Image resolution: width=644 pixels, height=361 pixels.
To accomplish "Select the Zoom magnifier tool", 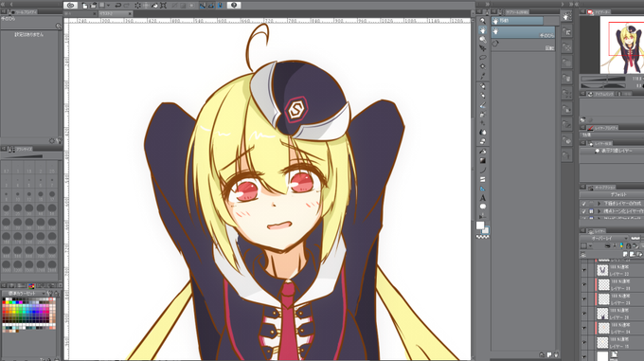I will pos(483,21).
